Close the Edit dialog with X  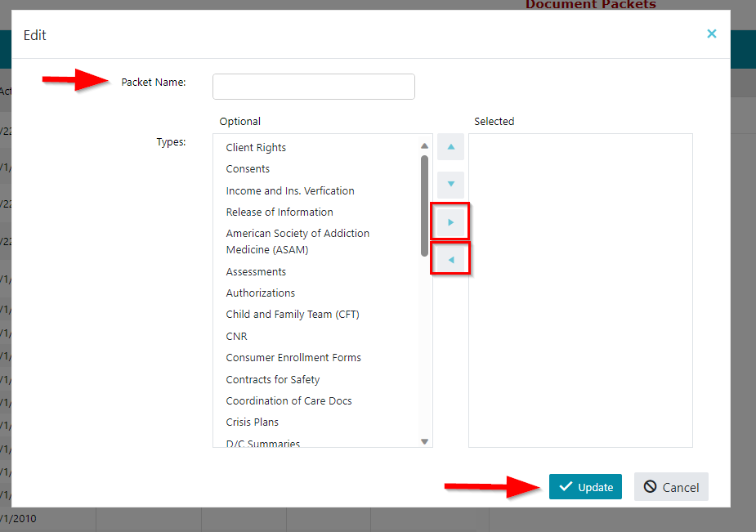(711, 34)
